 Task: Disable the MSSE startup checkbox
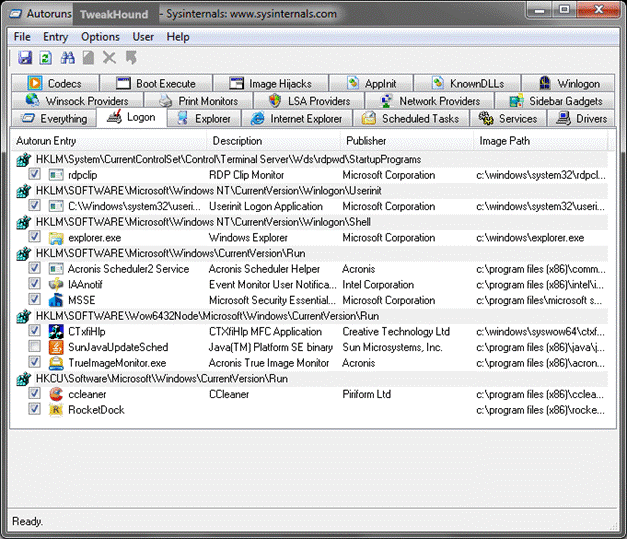[34, 299]
